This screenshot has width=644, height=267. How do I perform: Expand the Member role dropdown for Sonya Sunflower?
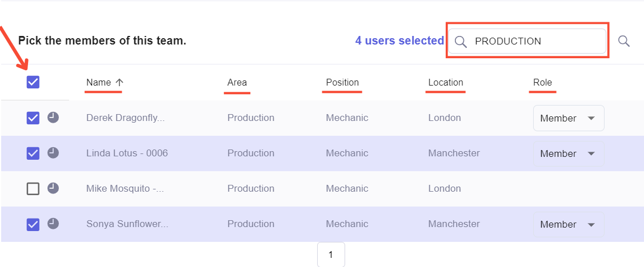point(569,224)
